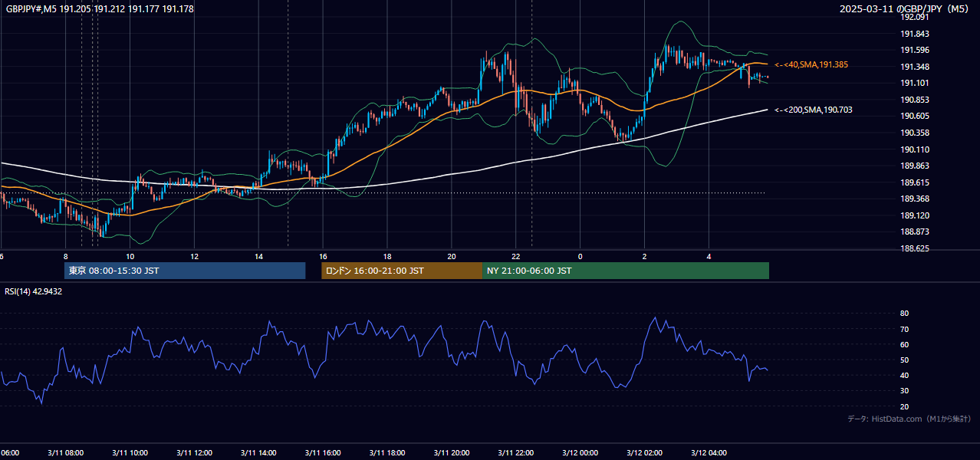
Task: Click hour label 12 below price chart
Action: (x=195, y=256)
